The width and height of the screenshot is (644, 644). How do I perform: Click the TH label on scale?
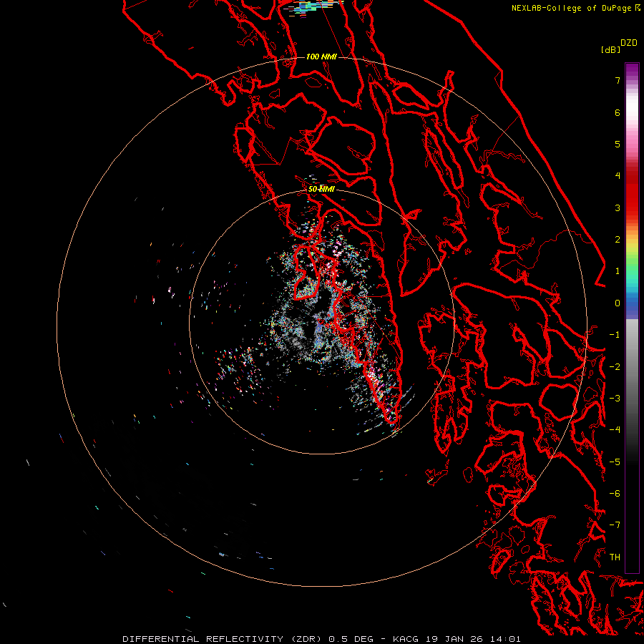point(615,557)
